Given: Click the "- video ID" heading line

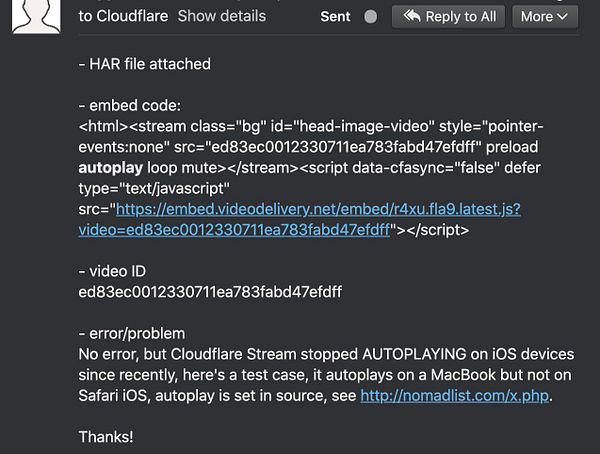Looking at the screenshot, I should pos(113,271).
